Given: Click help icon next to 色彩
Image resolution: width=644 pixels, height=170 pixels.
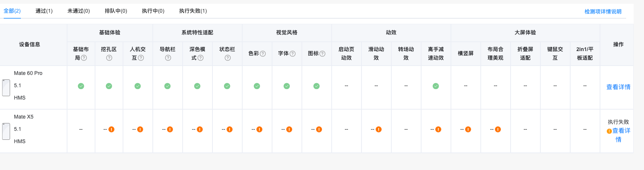Looking at the screenshot, I should pyautogui.click(x=263, y=54).
